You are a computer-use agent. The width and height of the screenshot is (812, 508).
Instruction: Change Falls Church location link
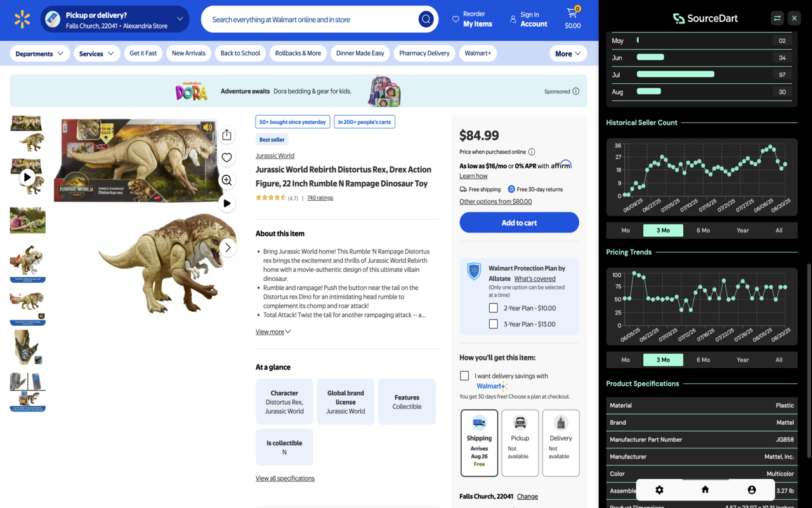[527, 497]
